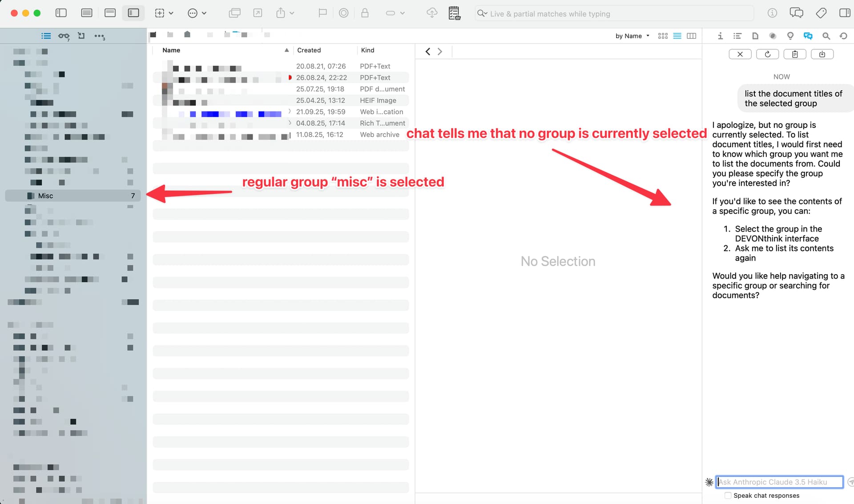
Task: Toggle the right inspector panel
Action: click(844, 13)
